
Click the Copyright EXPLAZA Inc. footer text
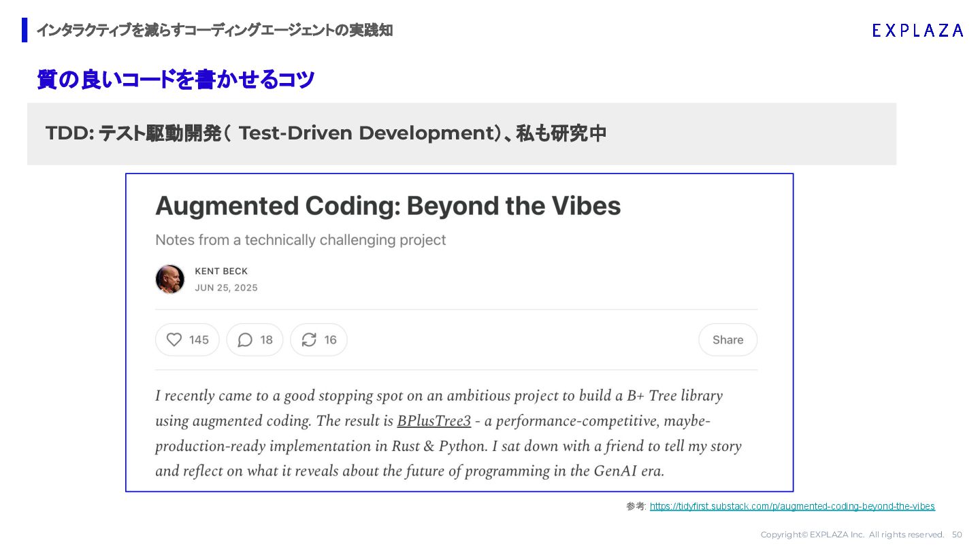click(852, 535)
